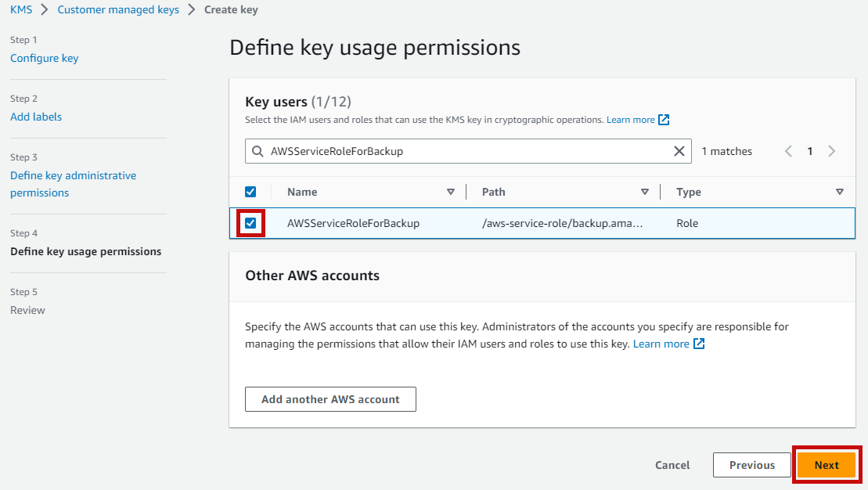Click the Previous button
Image resolution: width=868 pixels, height=490 pixels.
[751, 465]
